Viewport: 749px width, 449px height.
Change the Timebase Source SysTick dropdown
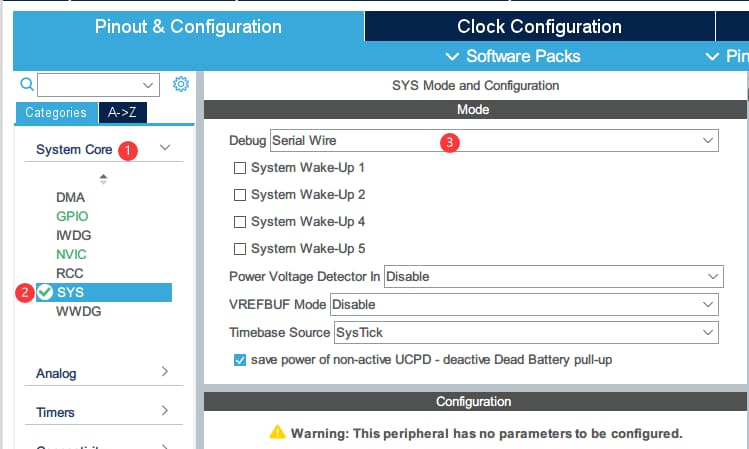pyautogui.click(x=526, y=332)
